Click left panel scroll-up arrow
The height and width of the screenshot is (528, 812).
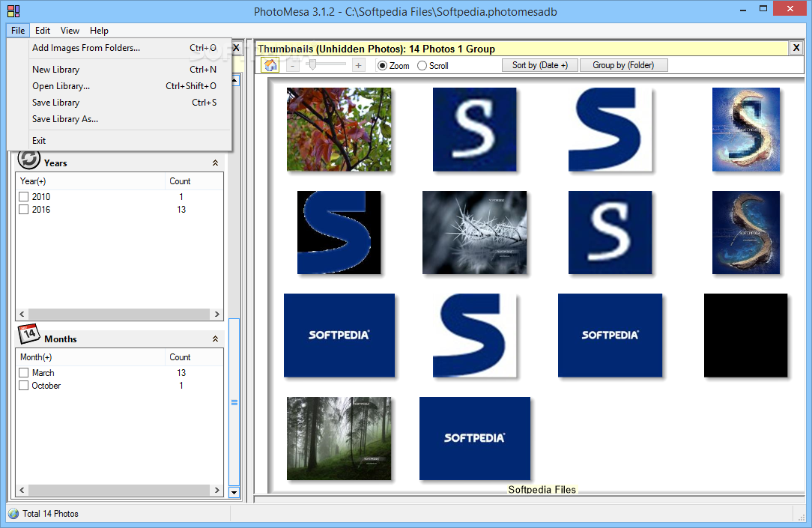point(234,80)
